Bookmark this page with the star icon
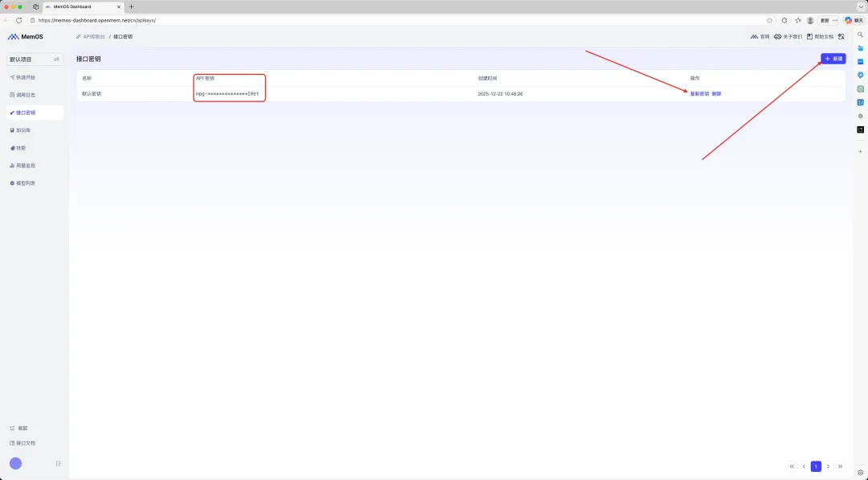 769,20
